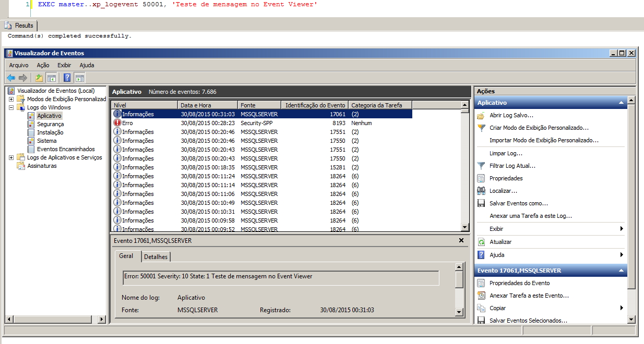Viewport: 644px width, 344px height.
Task: Select Visualizador de Eventos (Local) root node
Action: click(x=56, y=91)
